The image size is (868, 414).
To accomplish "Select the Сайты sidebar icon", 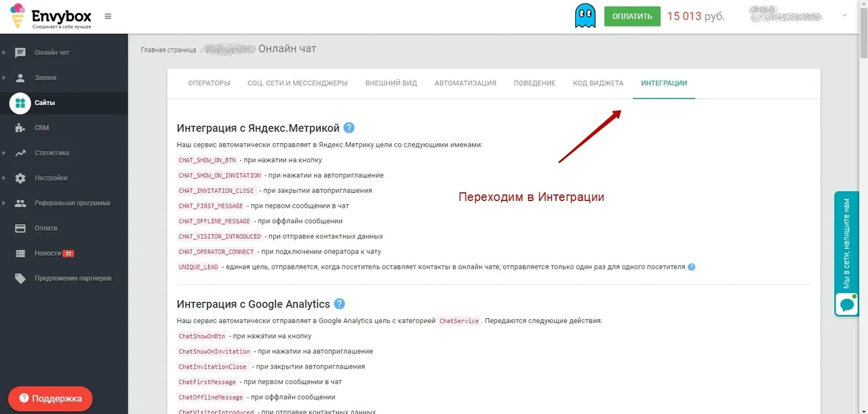I will tap(20, 103).
